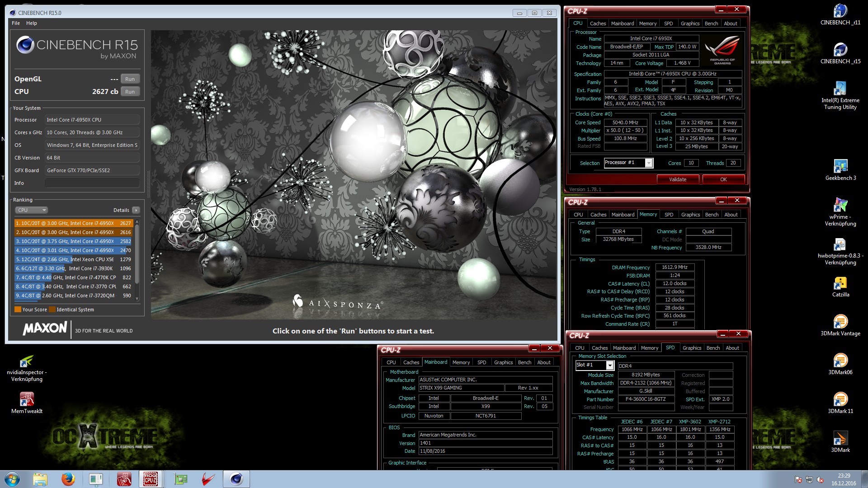Click the red swoosh taskbar icon
Image resolution: width=868 pixels, height=488 pixels.
click(x=208, y=479)
